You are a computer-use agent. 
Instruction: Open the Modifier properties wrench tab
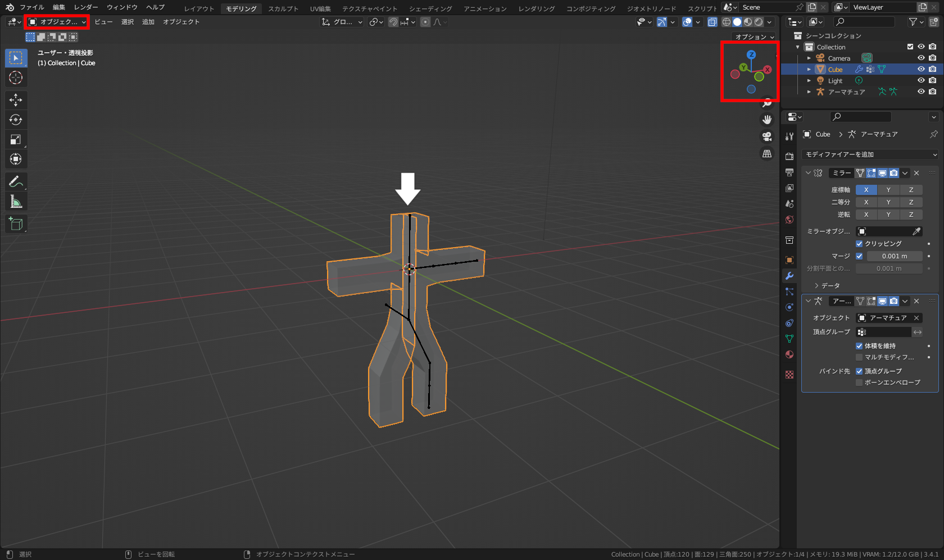[x=789, y=276]
